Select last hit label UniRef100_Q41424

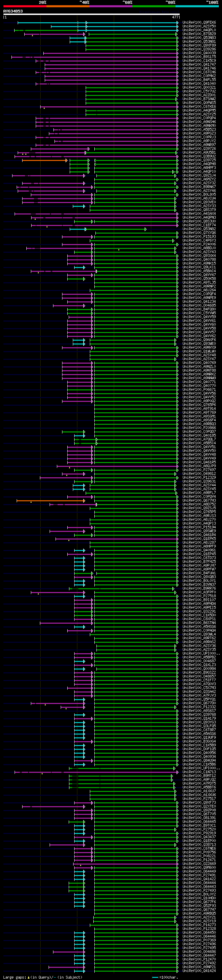[x=199, y=971]
